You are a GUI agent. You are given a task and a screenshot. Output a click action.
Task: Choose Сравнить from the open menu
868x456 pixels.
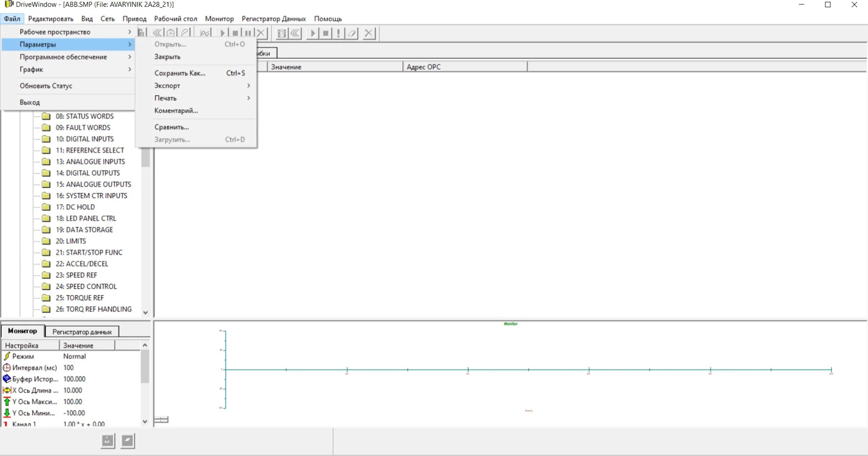(x=172, y=127)
